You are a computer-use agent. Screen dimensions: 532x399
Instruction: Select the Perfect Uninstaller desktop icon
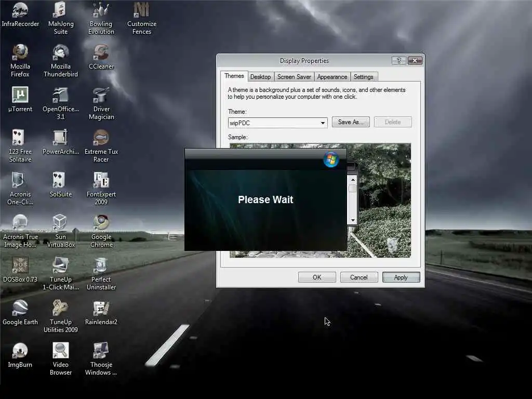pyautogui.click(x=101, y=274)
